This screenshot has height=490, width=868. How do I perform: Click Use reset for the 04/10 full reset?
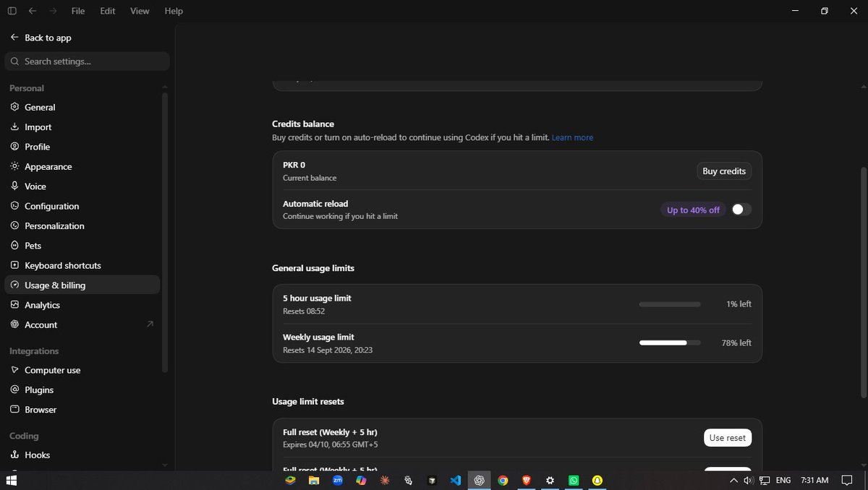pyautogui.click(x=728, y=438)
